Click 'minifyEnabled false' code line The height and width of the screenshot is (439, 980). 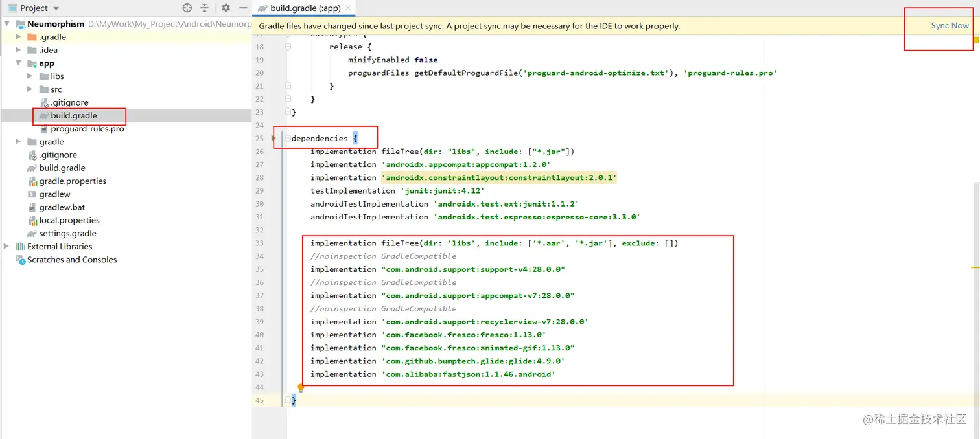[391, 60]
